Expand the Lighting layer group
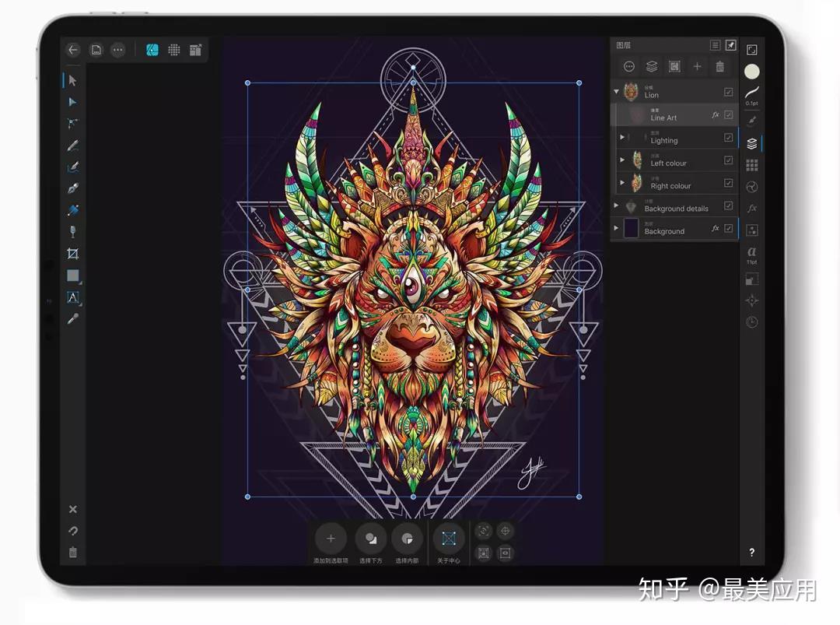This screenshot has height=625, width=840. click(x=622, y=137)
